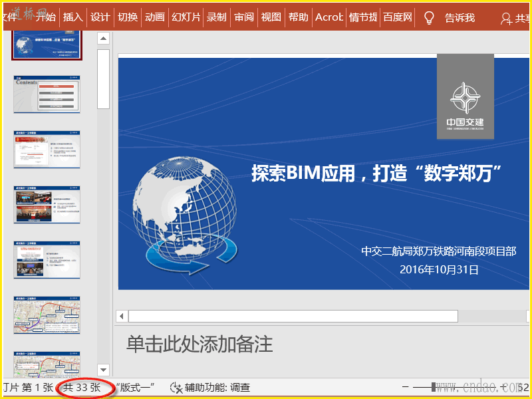Click the 告诉我 search box
532x399 pixels.
click(x=460, y=18)
